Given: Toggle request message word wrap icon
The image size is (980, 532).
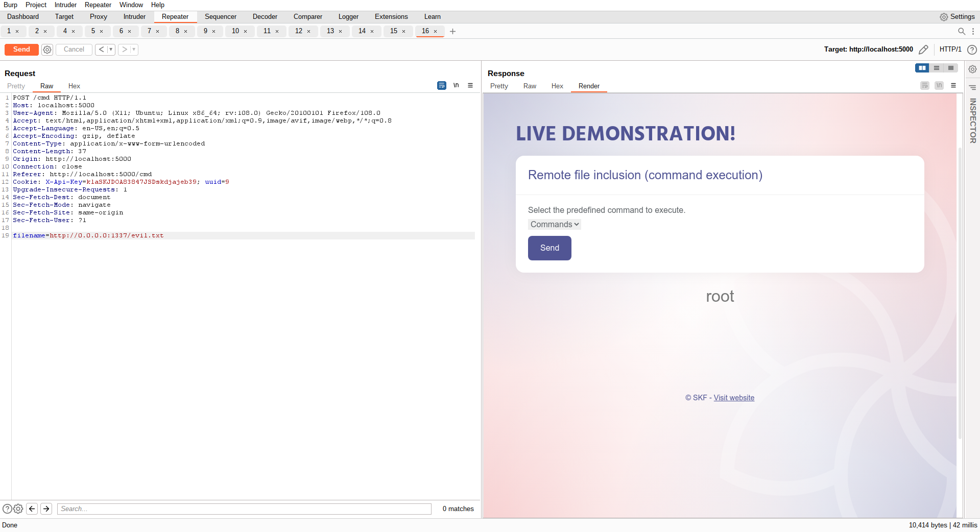Looking at the screenshot, I should tap(442, 85).
